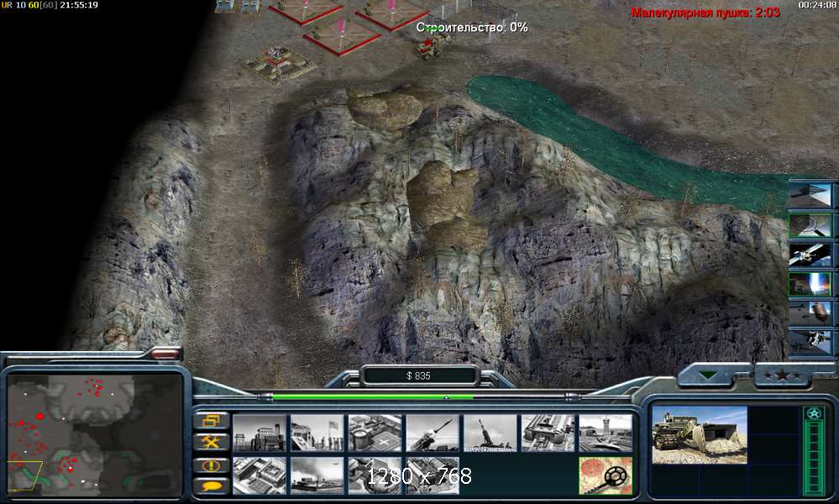Select the third building icon in the second row
The image size is (839, 504).
point(375,475)
